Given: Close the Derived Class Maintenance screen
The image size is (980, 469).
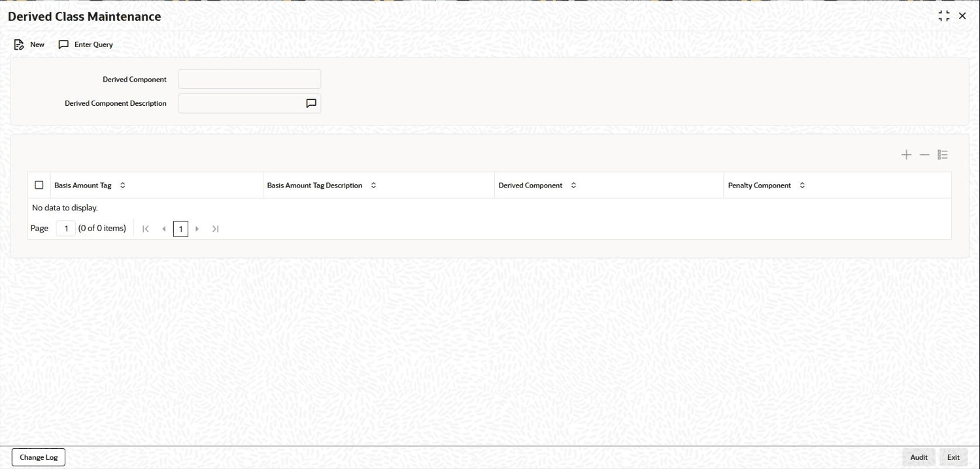Looking at the screenshot, I should (x=962, y=16).
